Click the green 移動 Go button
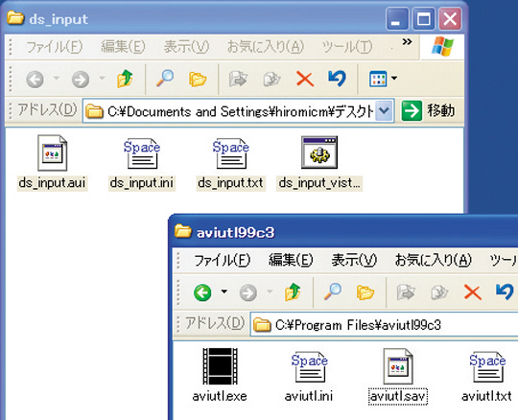 pos(428,110)
